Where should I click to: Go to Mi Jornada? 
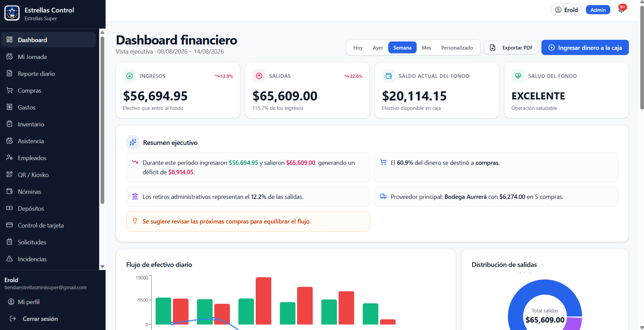point(49,57)
